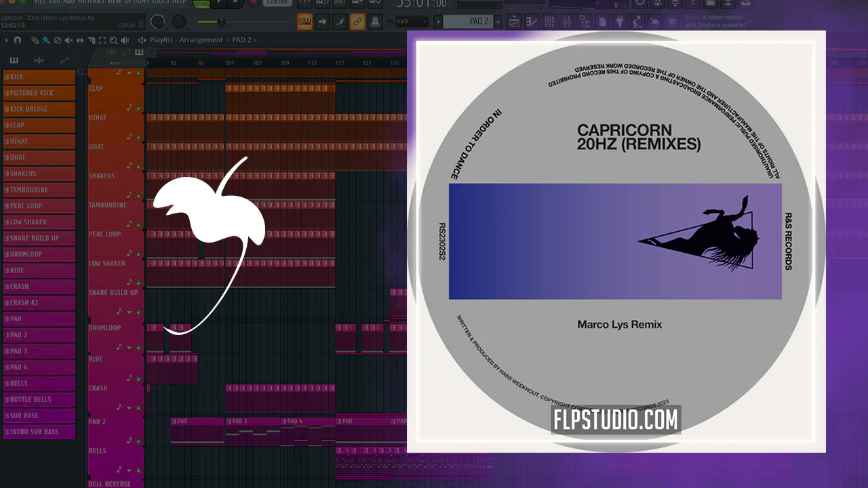Select the playlist Slip tool

tap(80, 40)
